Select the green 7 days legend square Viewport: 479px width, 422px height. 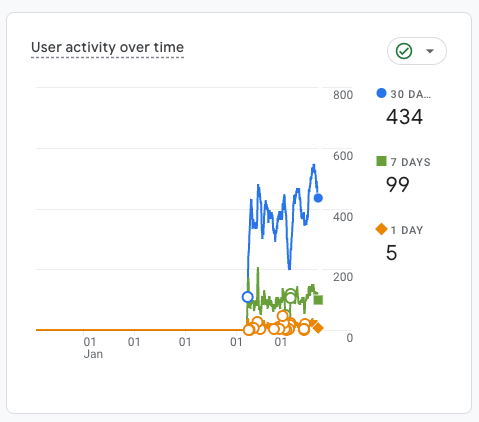pos(381,161)
